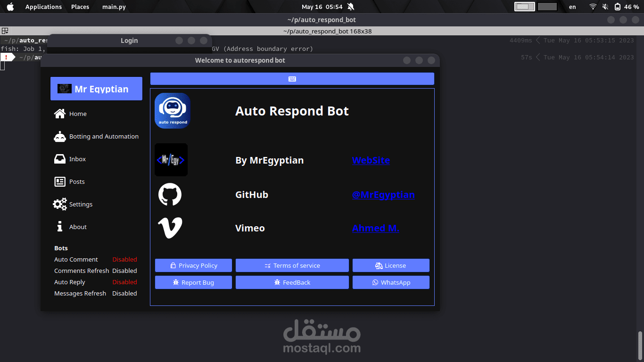Viewport: 644px width, 362px height.
Task: Open the @MrEgyptian GitHub link
Action: 383,195
